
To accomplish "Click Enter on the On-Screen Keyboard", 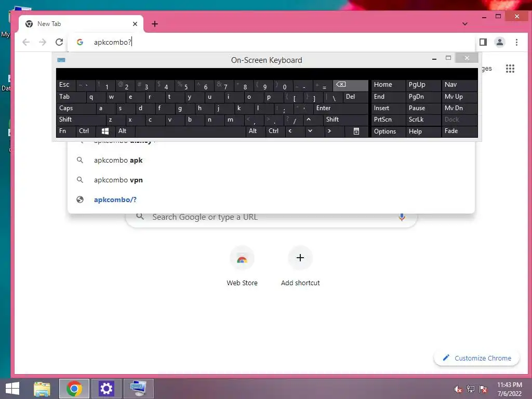I will [341, 108].
